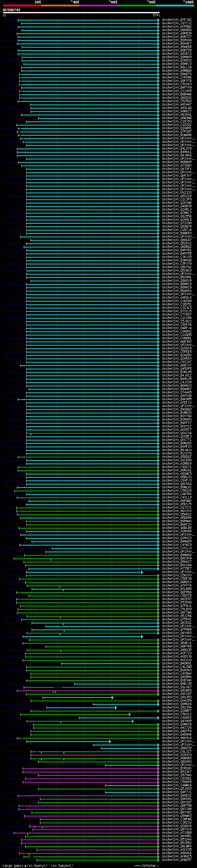This screenshot has width=197, height=868.
Task: Select hit label UniRef100_C4YLL8
Action: tap(177, 497)
